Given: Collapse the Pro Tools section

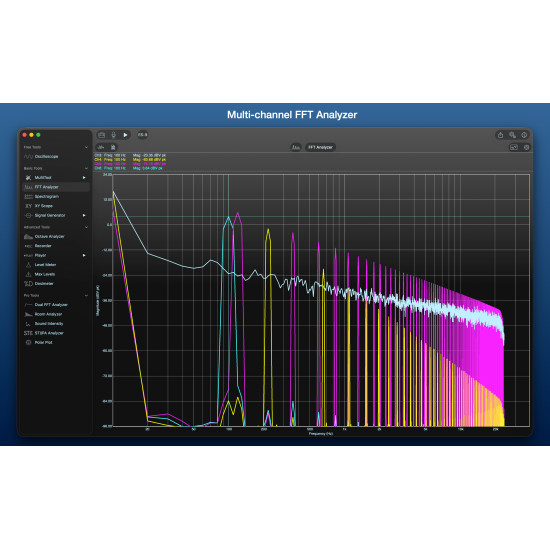Looking at the screenshot, I should pyautogui.click(x=86, y=296).
